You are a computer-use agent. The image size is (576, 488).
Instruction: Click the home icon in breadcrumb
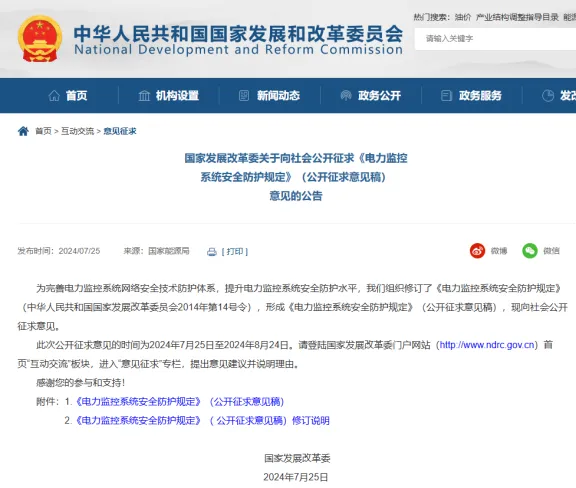click(23, 131)
